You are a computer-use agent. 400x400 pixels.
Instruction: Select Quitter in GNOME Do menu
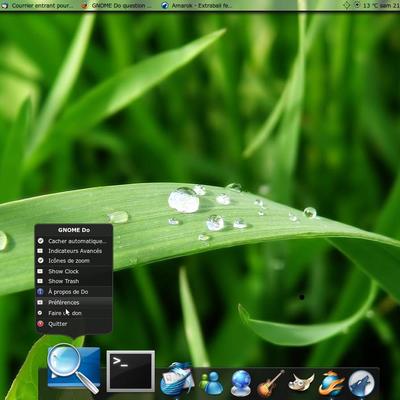click(x=74, y=324)
